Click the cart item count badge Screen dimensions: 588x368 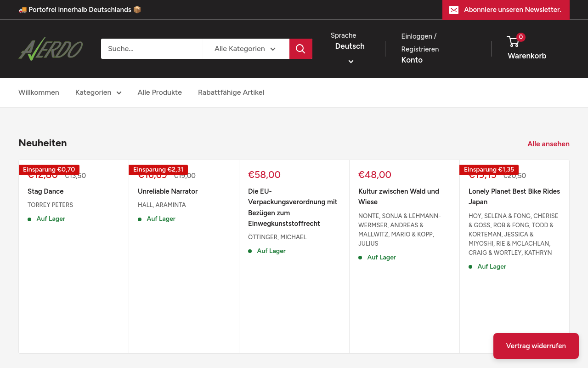coord(520,37)
